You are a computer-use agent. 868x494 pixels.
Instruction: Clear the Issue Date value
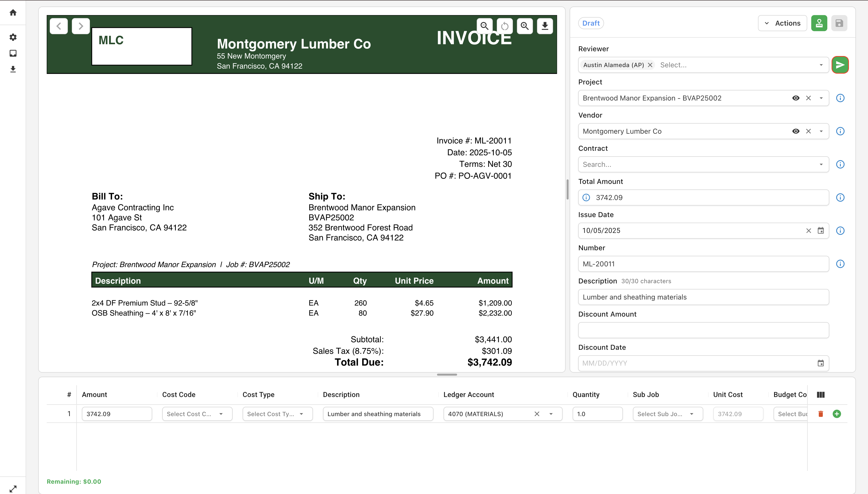coord(809,231)
